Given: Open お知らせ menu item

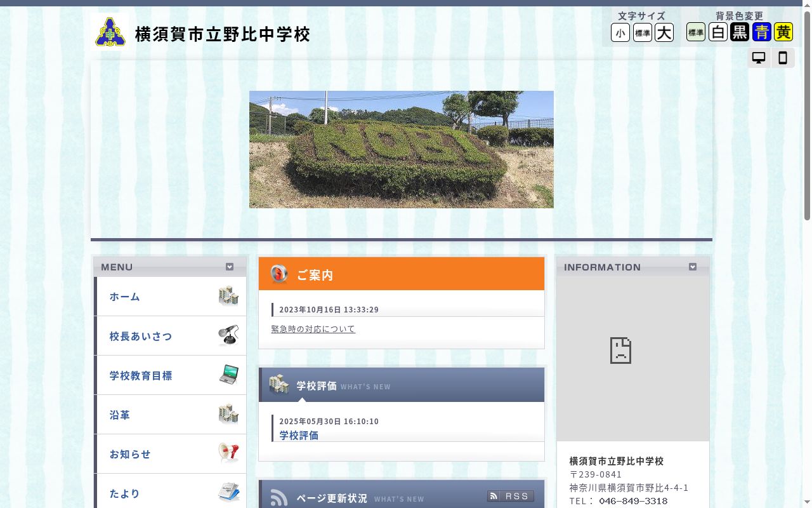Looking at the screenshot, I should pyautogui.click(x=170, y=454).
